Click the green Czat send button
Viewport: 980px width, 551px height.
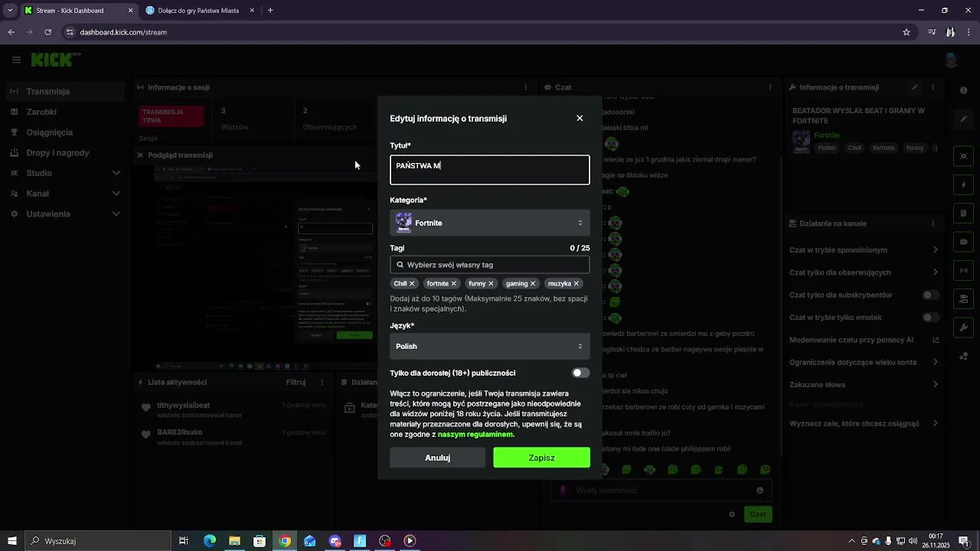click(x=757, y=514)
